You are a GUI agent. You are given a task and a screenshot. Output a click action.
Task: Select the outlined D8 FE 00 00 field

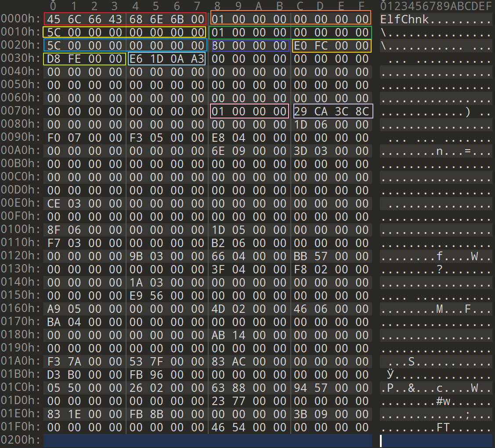point(84,59)
